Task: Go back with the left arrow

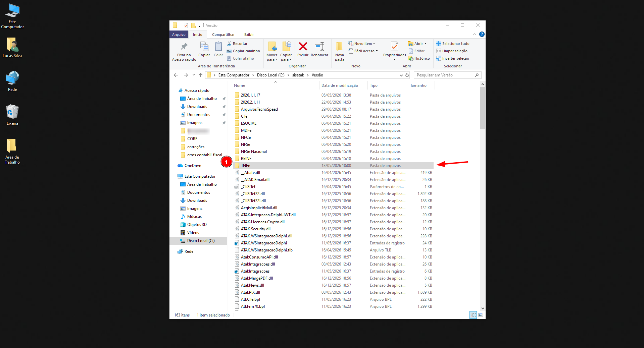Action: click(176, 75)
